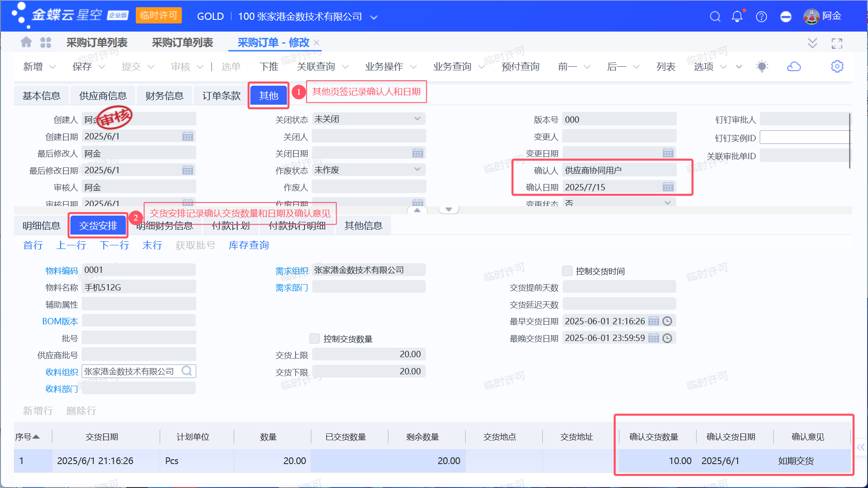Viewport: 868px width, 488px height.
Task: Click inside the 供应商批号 input field
Action: tap(139, 354)
